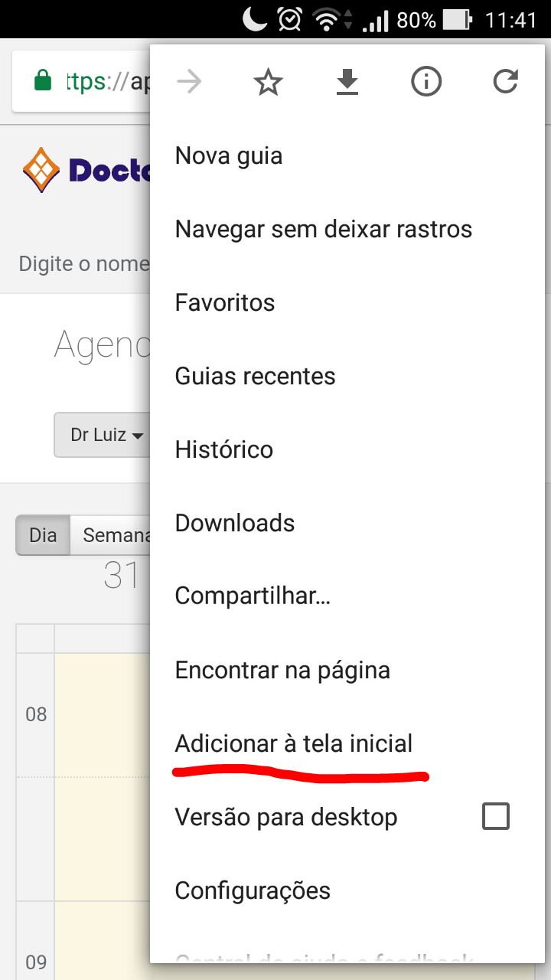Open Histórico from the menu

[224, 449]
